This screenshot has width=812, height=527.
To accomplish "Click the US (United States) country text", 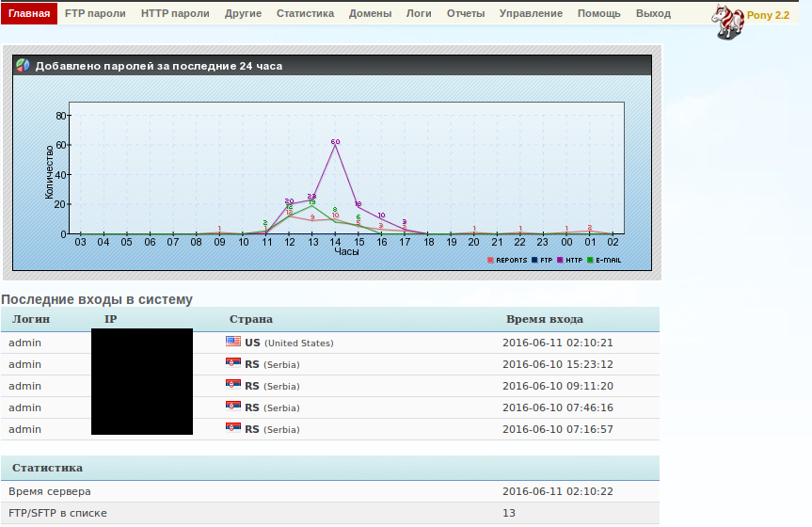I will click(x=289, y=343).
